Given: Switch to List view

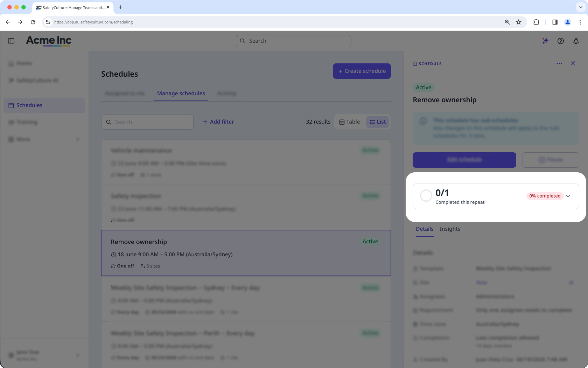Looking at the screenshot, I should click(378, 122).
